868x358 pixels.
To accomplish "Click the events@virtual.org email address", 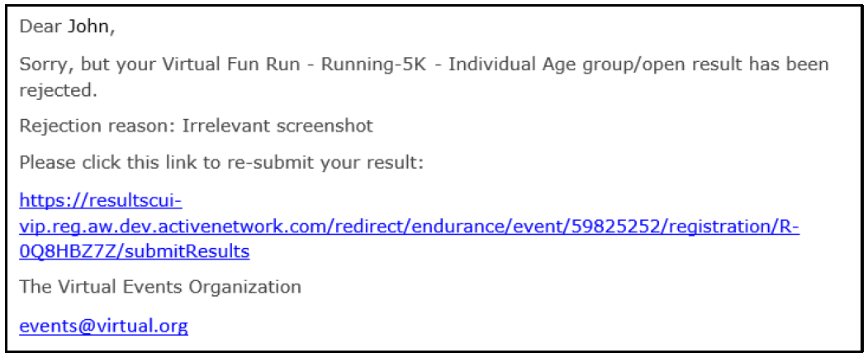I will [103, 326].
